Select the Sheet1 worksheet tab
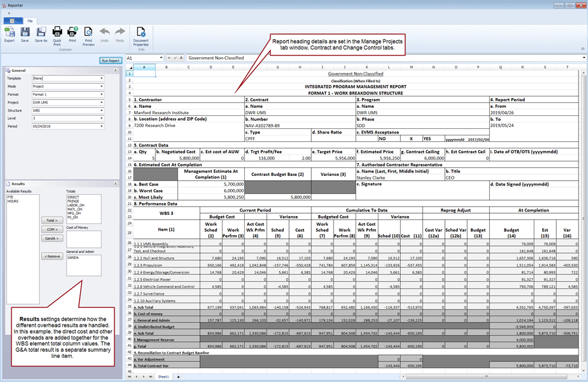 pyautogui.click(x=162, y=376)
